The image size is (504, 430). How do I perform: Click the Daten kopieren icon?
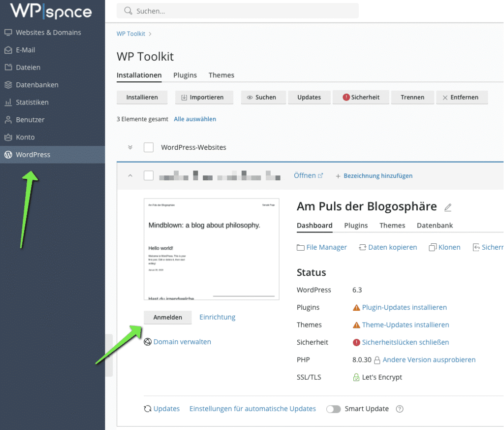point(363,247)
